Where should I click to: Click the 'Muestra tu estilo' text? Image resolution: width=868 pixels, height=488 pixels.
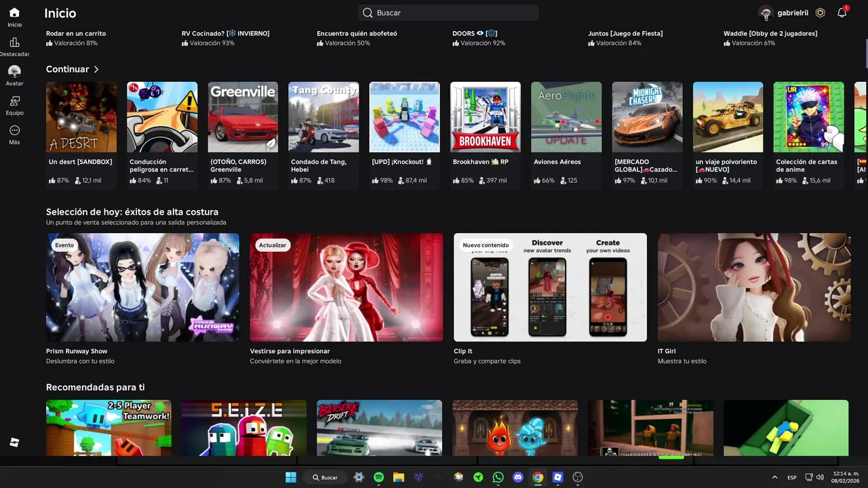(x=682, y=361)
